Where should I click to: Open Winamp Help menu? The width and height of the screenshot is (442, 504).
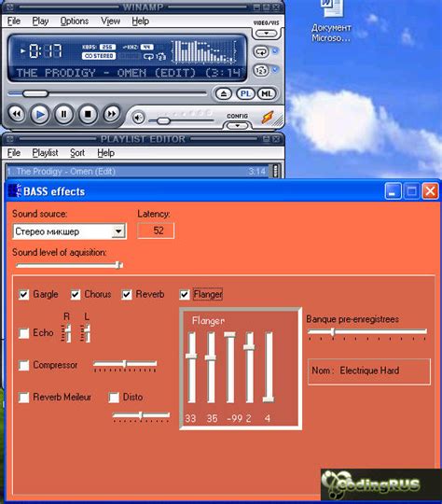pyautogui.click(x=141, y=21)
